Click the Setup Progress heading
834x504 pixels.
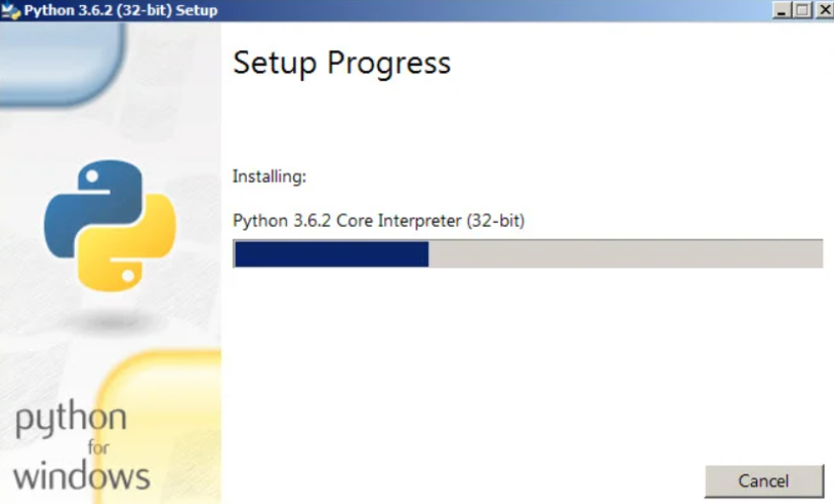342,63
